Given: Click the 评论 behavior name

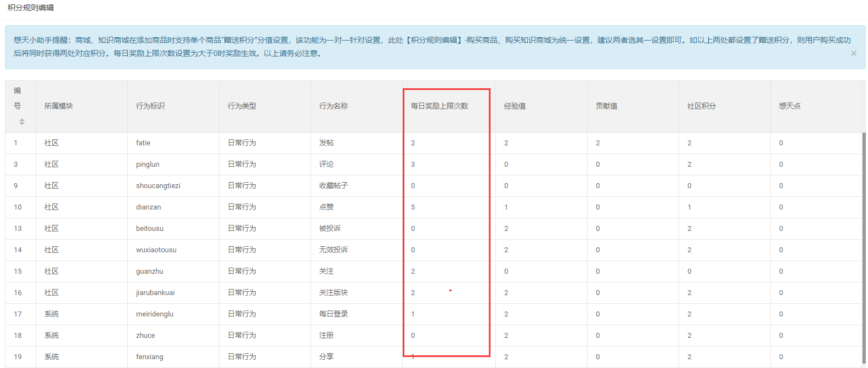Looking at the screenshot, I should pyautogui.click(x=326, y=164).
